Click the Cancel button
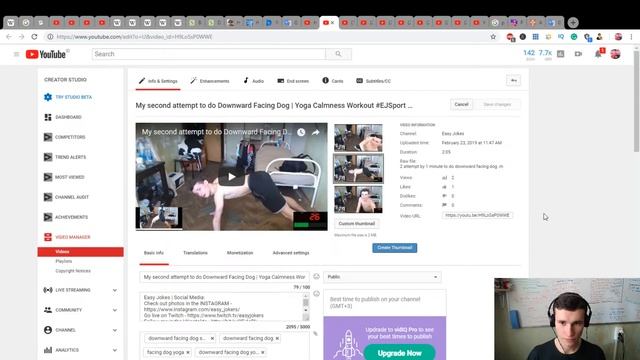 tap(461, 104)
